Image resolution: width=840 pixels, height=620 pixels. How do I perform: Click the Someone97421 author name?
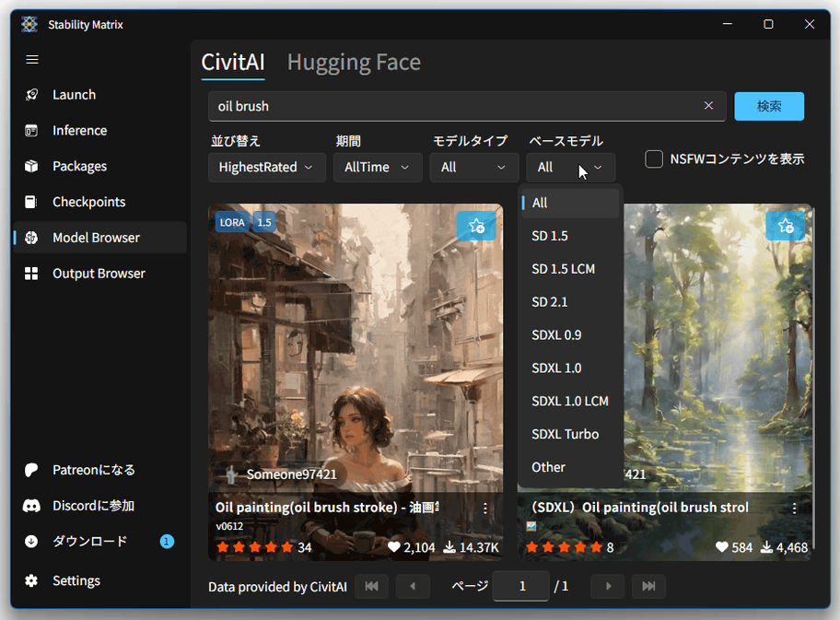[x=291, y=474]
